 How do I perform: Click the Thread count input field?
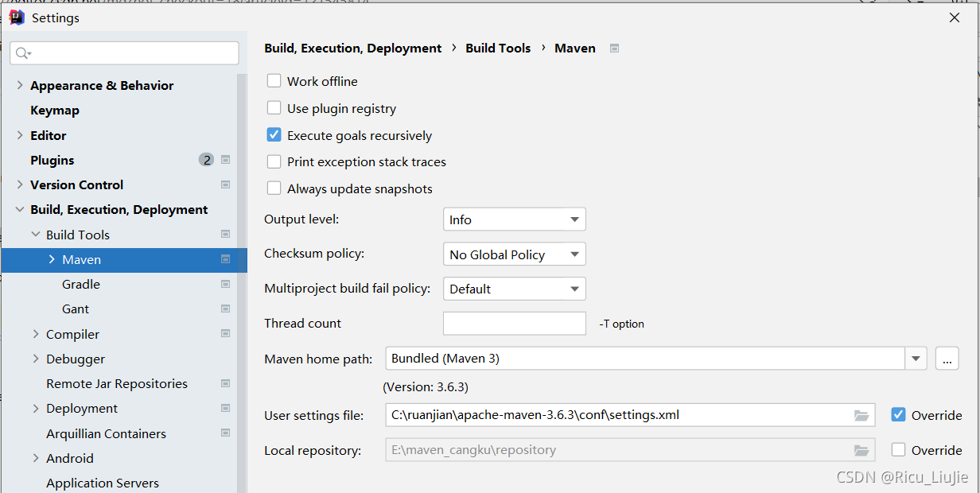coord(514,324)
